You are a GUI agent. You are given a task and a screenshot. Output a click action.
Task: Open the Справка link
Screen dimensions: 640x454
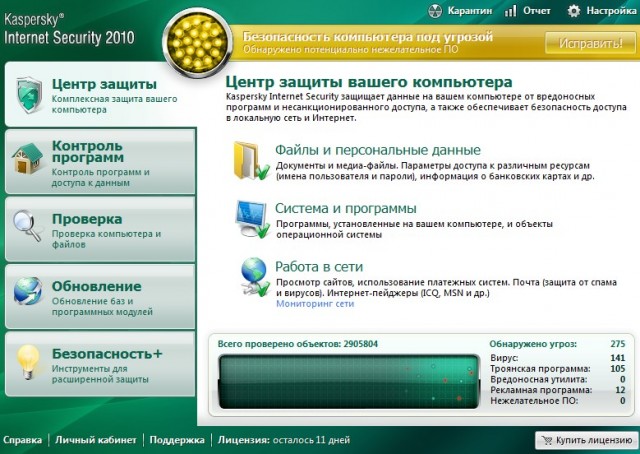pos(22,440)
